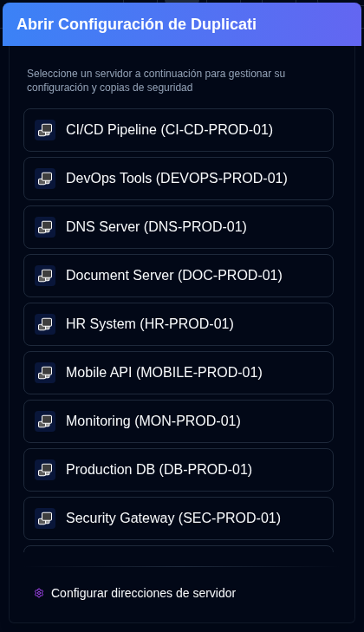The height and width of the screenshot is (632, 364).
Task: Click the gear icon next to Configurar direcciones
Action: click(39, 593)
